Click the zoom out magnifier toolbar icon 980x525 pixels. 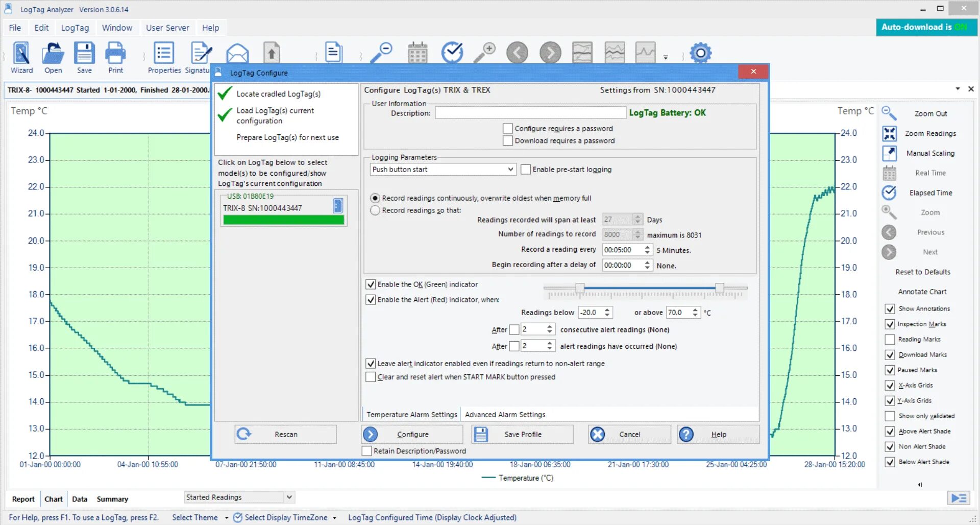click(x=381, y=53)
